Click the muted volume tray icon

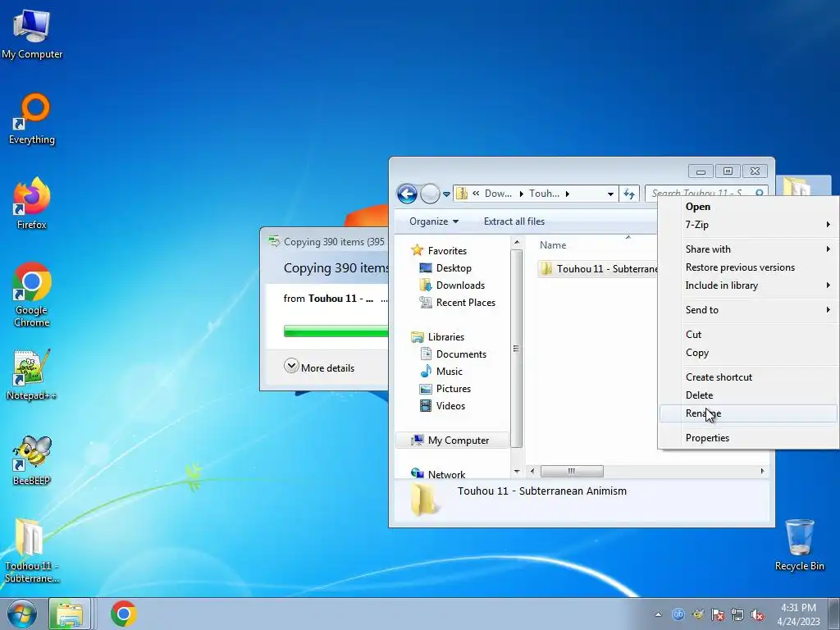click(x=757, y=614)
